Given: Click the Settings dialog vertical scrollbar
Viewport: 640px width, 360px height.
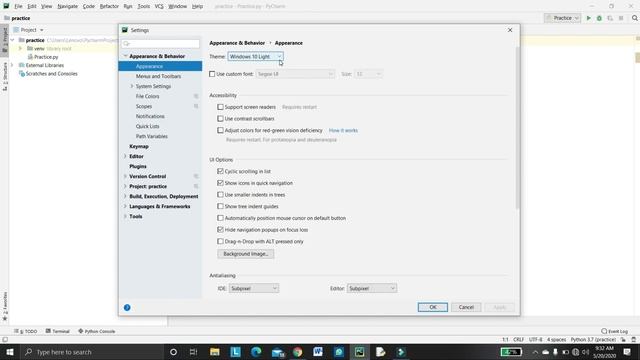Looking at the screenshot, I should [x=518, y=127].
